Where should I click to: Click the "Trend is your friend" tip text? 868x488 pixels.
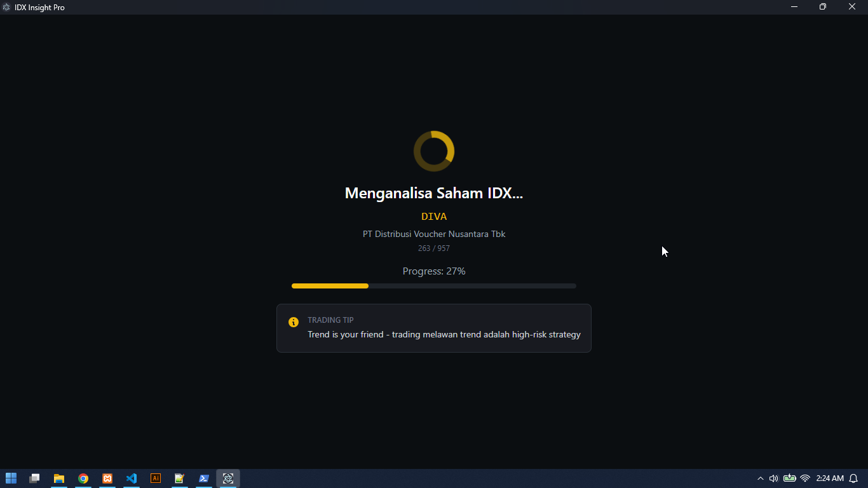(444, 334)
